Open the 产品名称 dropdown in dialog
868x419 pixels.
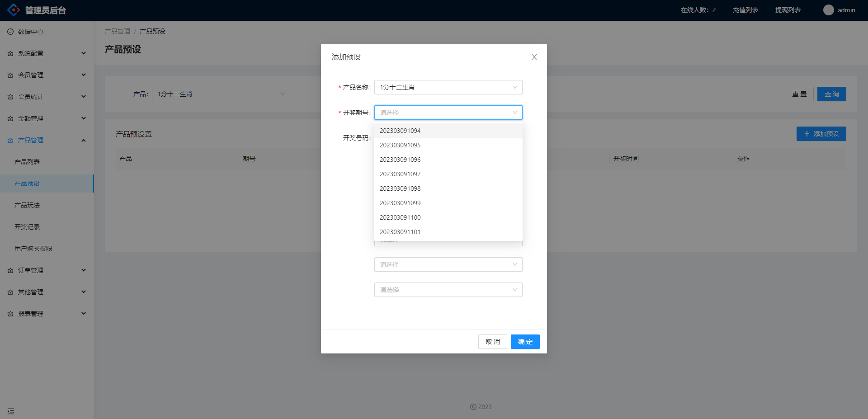pyautogui.click(x=448, y=87)
